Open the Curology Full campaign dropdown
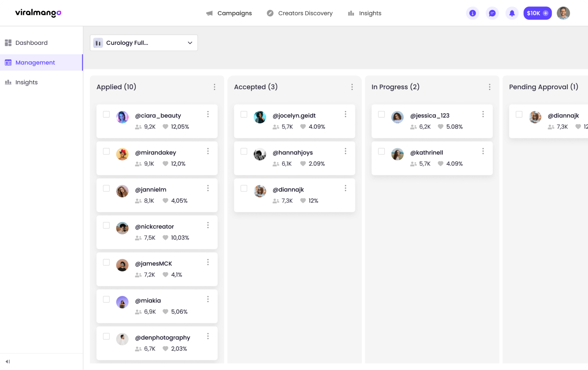The height and width of the screenshot is (370, 588). coord(144,43)
